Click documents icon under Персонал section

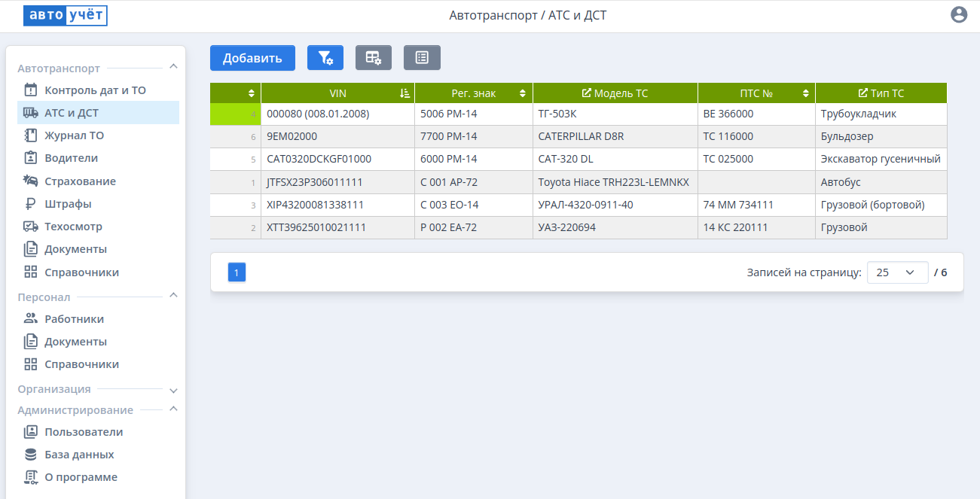pos(31,341)
